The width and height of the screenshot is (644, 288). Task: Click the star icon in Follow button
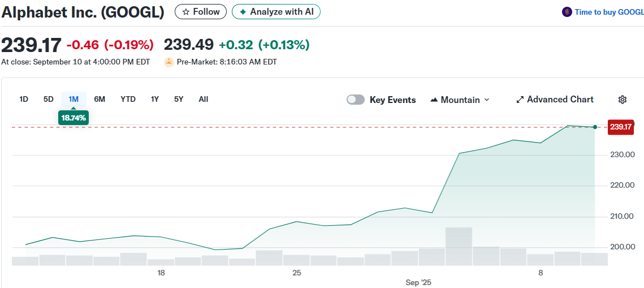click(186, 12)
